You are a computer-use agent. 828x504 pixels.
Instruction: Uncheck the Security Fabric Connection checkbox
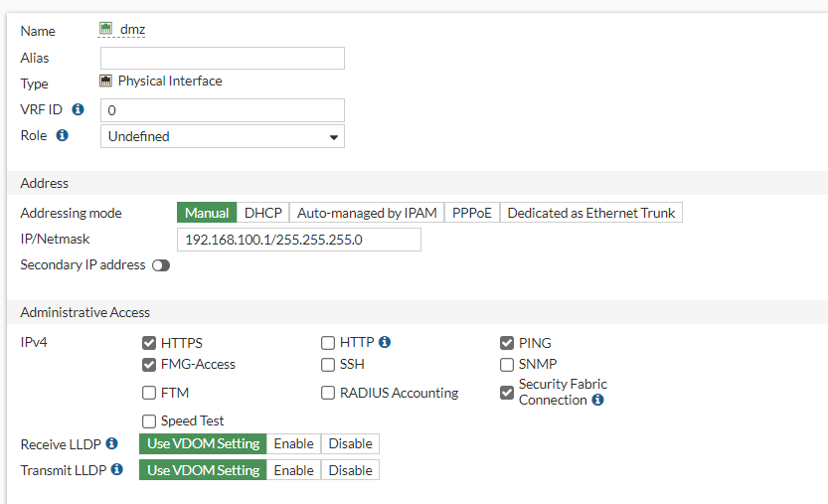coord(507,393)
